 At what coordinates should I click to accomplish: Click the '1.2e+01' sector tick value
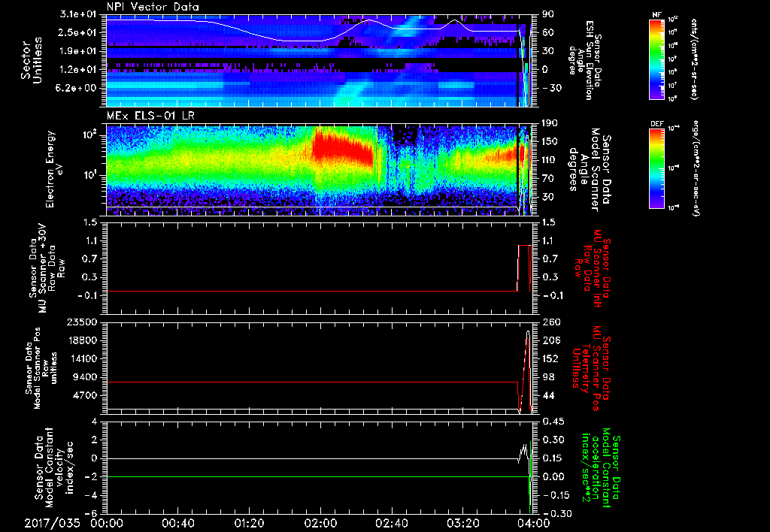(78, 70)
